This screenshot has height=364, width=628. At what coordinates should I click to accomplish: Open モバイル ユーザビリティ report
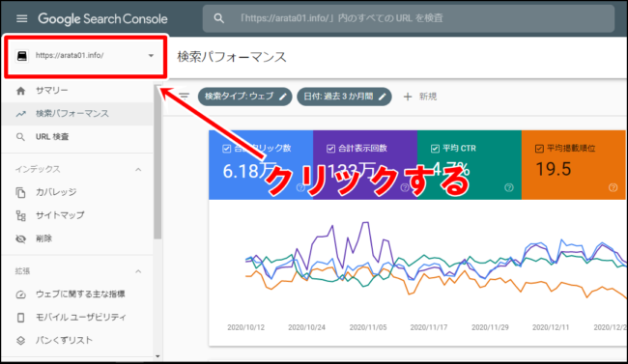pos(77,318)
